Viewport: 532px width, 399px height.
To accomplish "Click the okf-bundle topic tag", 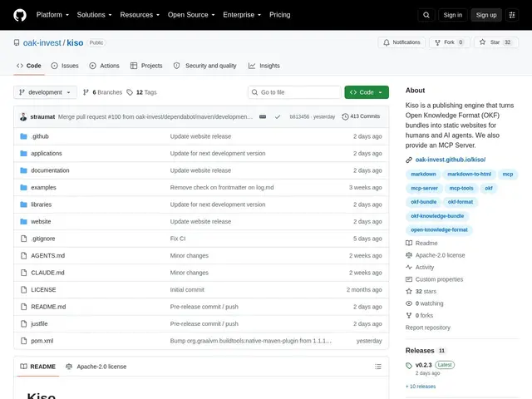I will click(423, 202).
